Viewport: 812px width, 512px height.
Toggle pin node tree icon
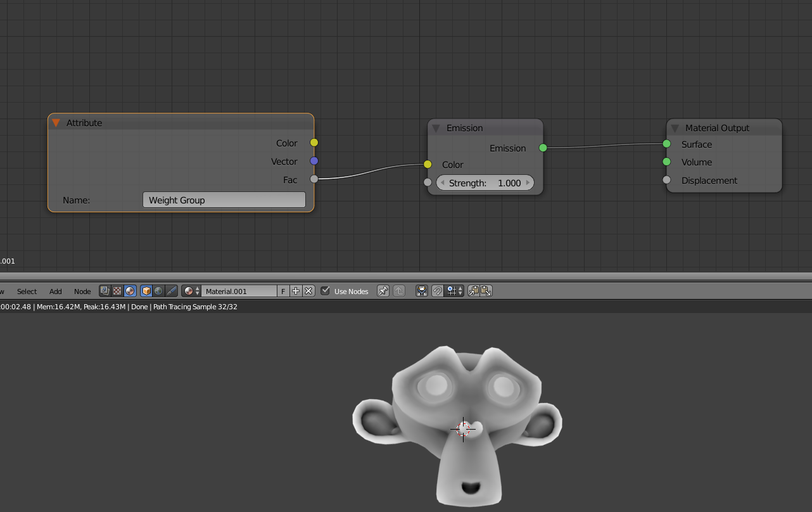[x=383, y=291]
